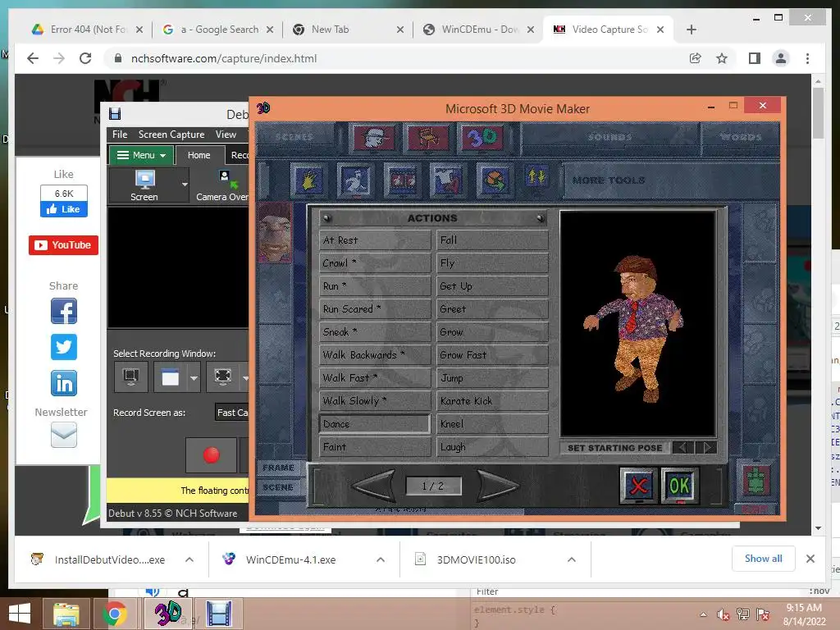Step starting pose forward arrow
Screen dimensions: 840x630
[x=706, y=447]
